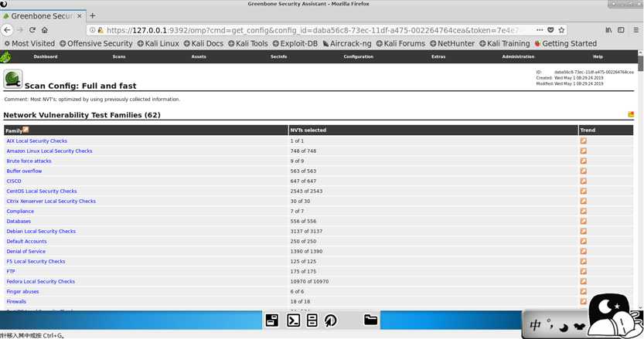Open the Brute force attacks family link
644x339 pixels.
29,161
